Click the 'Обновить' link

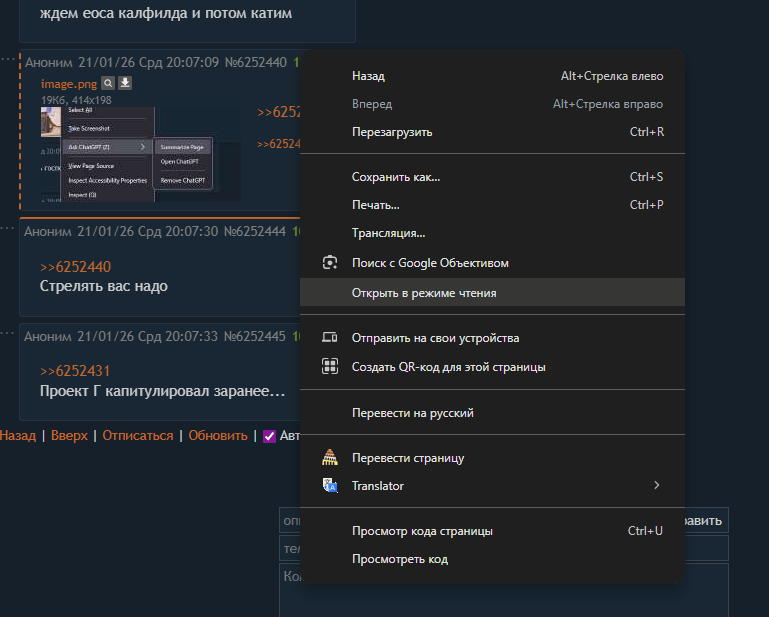click(x=218, y=436)
